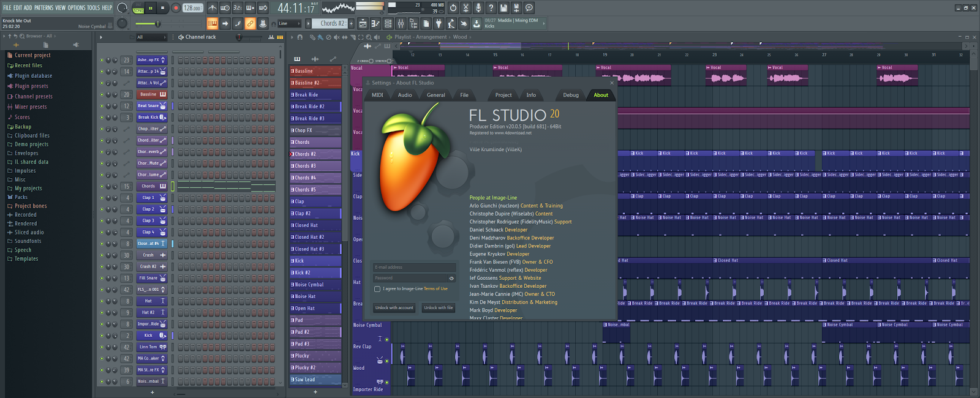This screenshot has width=980, height=398.
Task: Open the Bassline channel button
Action: (151, 95)
